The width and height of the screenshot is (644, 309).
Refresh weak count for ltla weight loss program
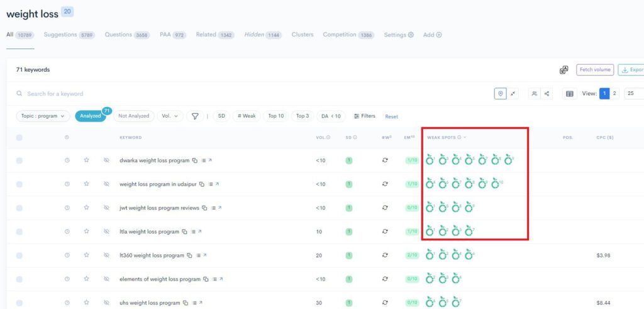[385, 232]
